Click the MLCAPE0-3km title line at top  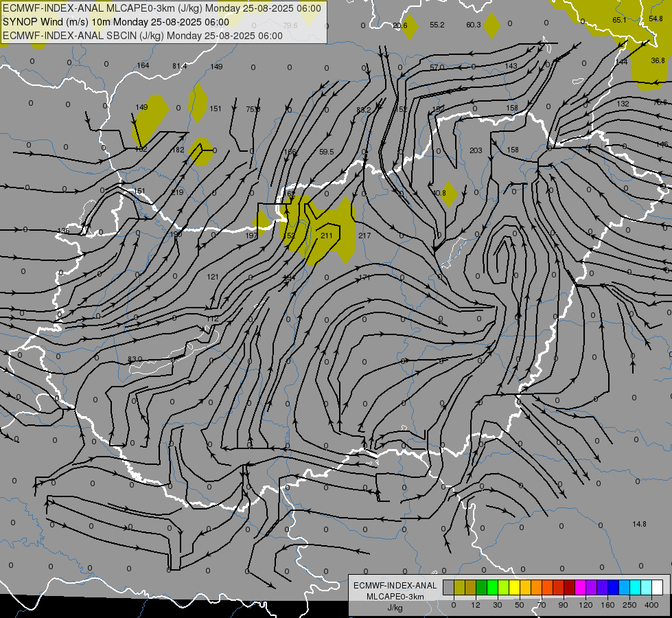click(x=161, y=8)
